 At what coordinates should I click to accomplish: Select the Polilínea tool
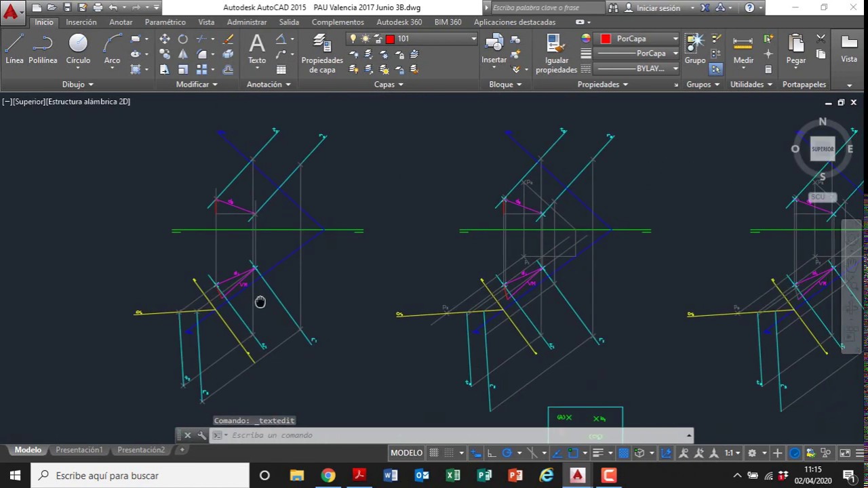(x=43, y=49)
